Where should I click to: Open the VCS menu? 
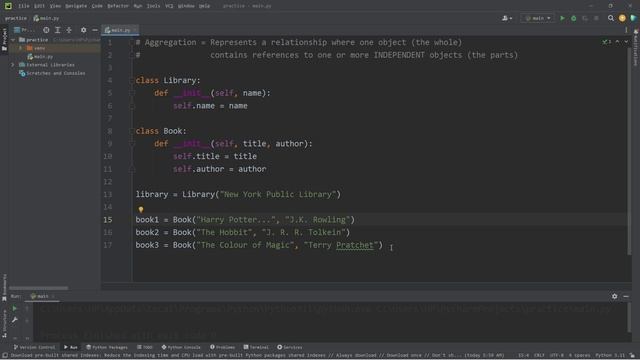(169, 6)
